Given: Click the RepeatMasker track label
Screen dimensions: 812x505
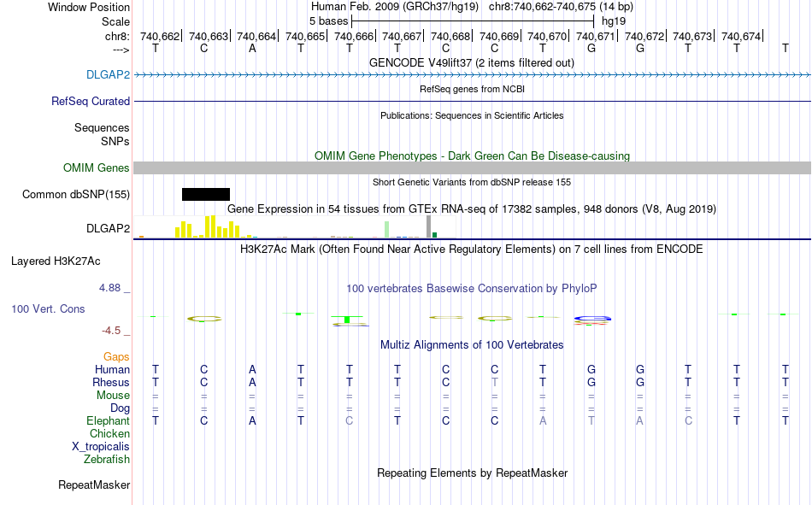Looking at the screenshot, I should coord(94,484).
